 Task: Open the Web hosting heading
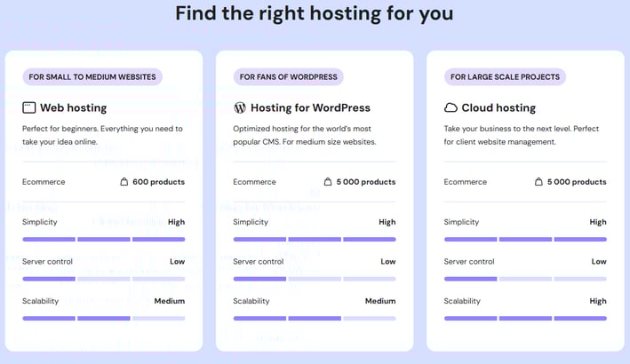click(74, 107)
